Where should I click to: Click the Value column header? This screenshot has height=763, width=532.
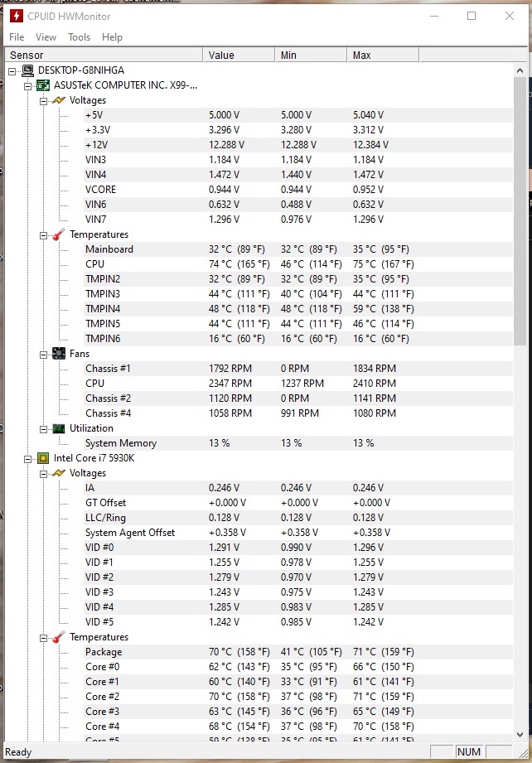pyautogui.click(x=239, y=55)
